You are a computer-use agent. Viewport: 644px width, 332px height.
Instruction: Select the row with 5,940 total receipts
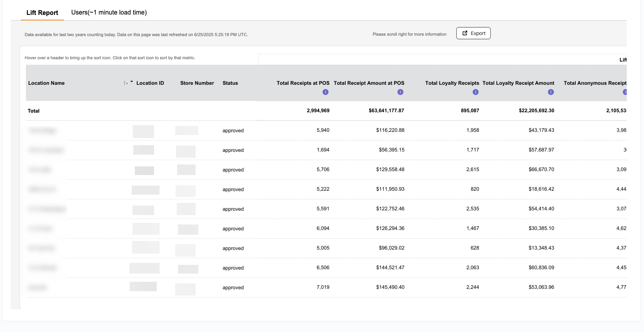tap(326, 130)
